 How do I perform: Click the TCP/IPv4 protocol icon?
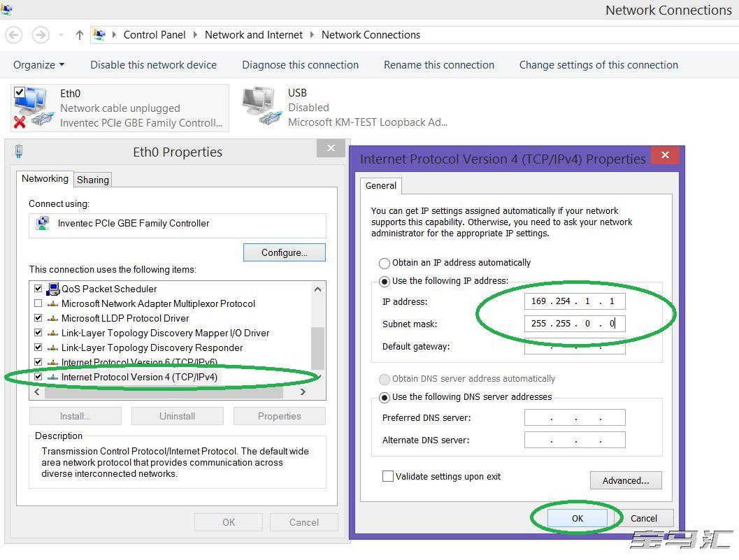53,377
